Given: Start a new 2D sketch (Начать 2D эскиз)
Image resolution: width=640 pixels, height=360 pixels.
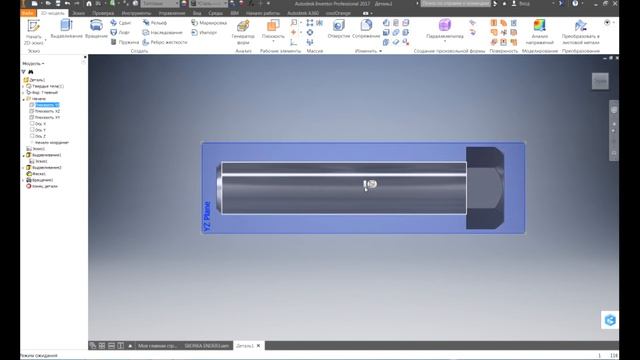Looking at the screenshot, I should coord(33,32).
